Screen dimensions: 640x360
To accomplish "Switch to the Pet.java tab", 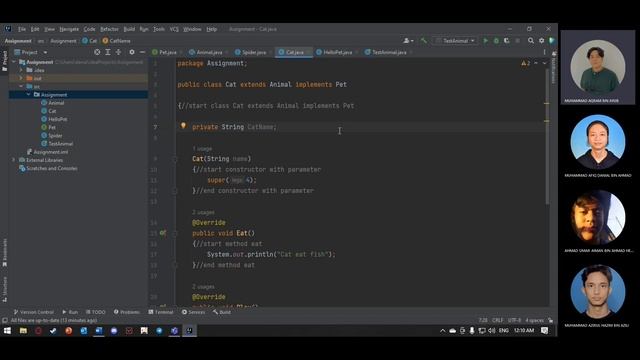I will coord(168,52).
